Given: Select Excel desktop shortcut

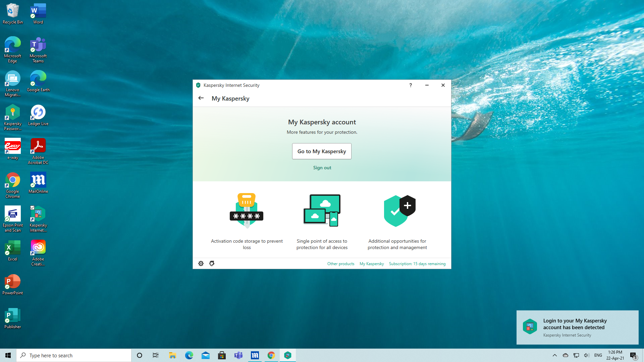Looking at the screenshot, I should 13,251.
